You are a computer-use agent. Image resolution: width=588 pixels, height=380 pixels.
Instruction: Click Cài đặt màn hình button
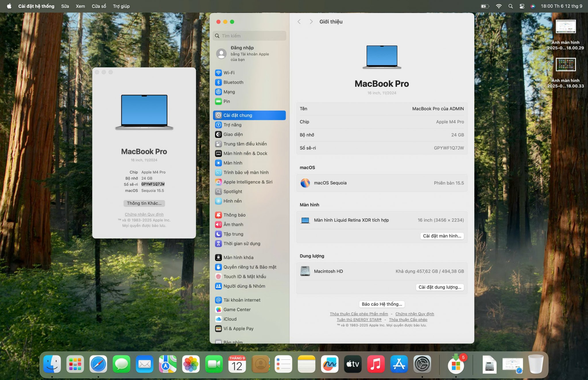pyautogui.click(x=442, y=236)
